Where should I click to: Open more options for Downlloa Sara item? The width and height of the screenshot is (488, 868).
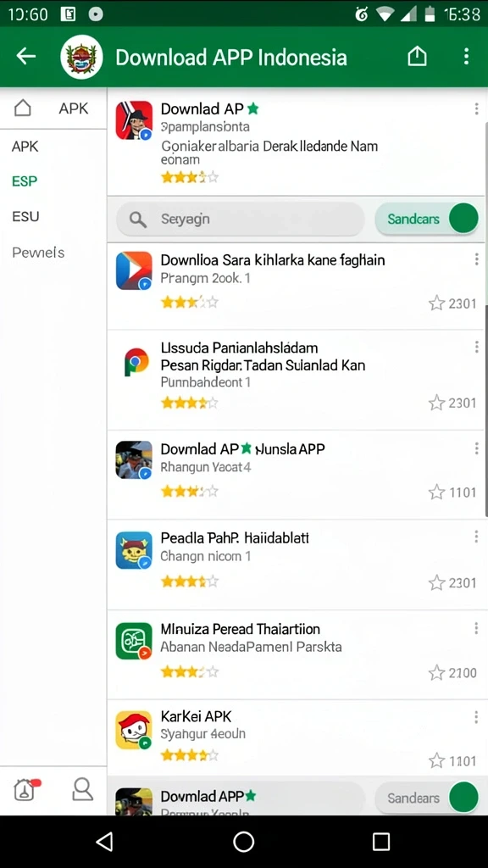tap(476, 259)
